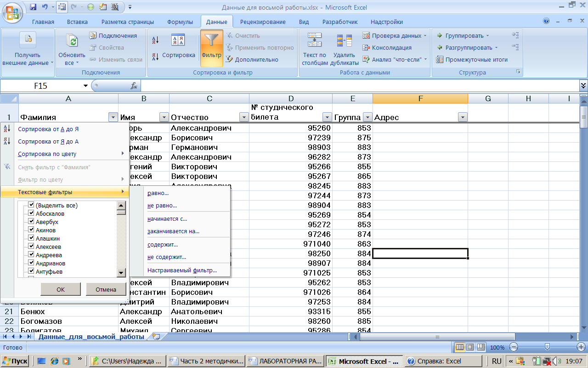Toggle the (Выделить все) checkbox

(31, 205)
